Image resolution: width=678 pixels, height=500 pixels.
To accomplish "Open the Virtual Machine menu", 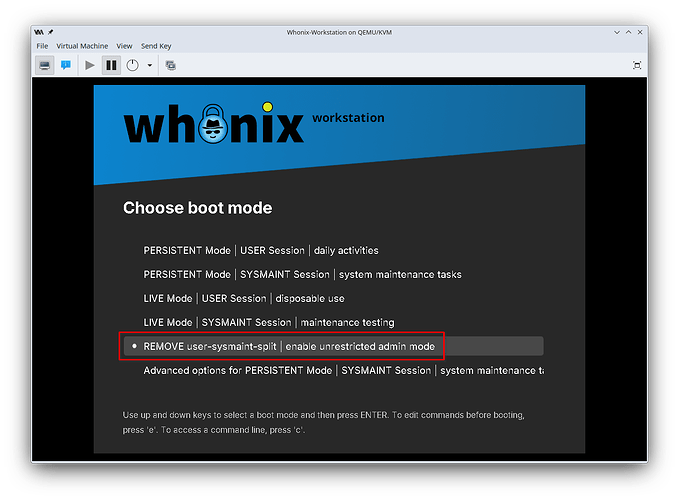I will point(82,46).
